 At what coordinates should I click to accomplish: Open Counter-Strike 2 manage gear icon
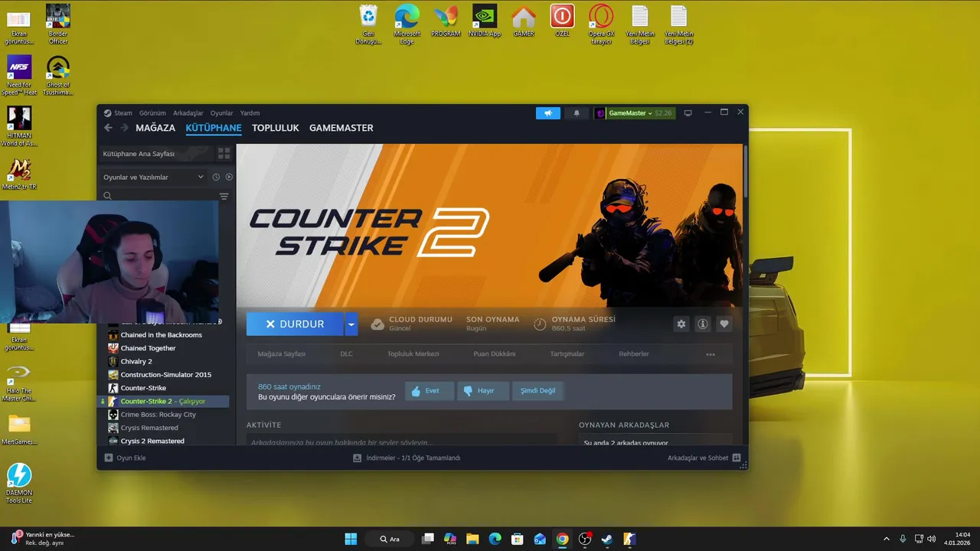coord(681,324)
